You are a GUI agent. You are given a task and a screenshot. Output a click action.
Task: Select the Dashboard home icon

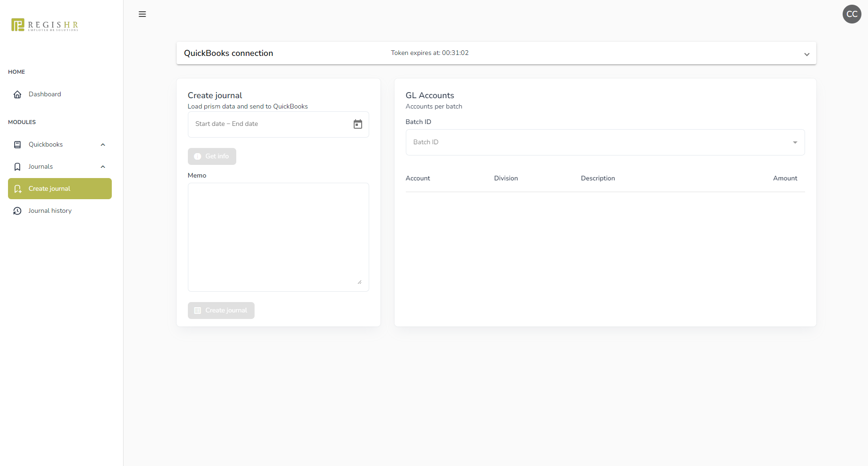click(x=17, y=94)
